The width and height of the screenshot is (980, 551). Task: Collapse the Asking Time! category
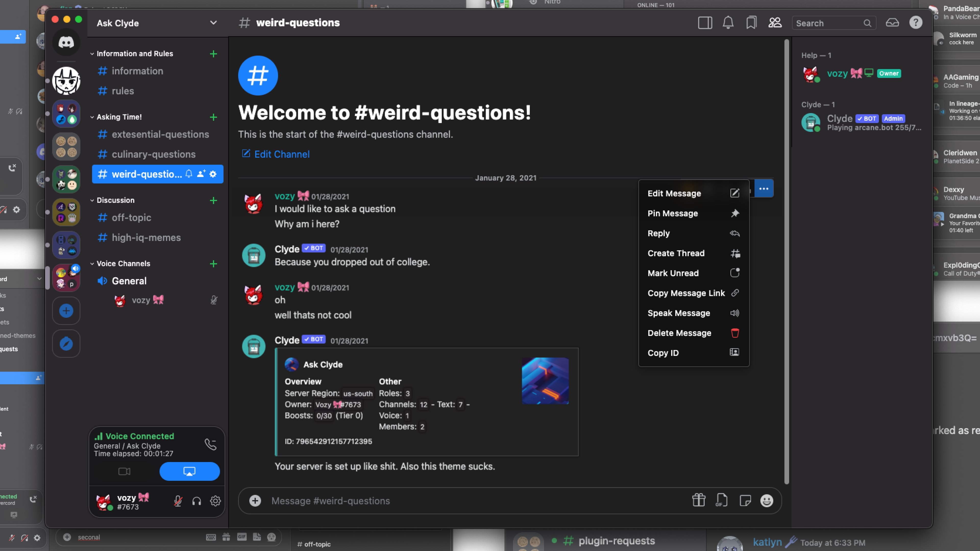119,117
